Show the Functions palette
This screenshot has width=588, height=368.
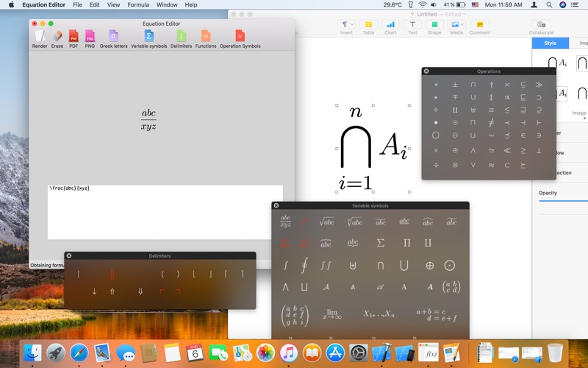click(206, 36)
